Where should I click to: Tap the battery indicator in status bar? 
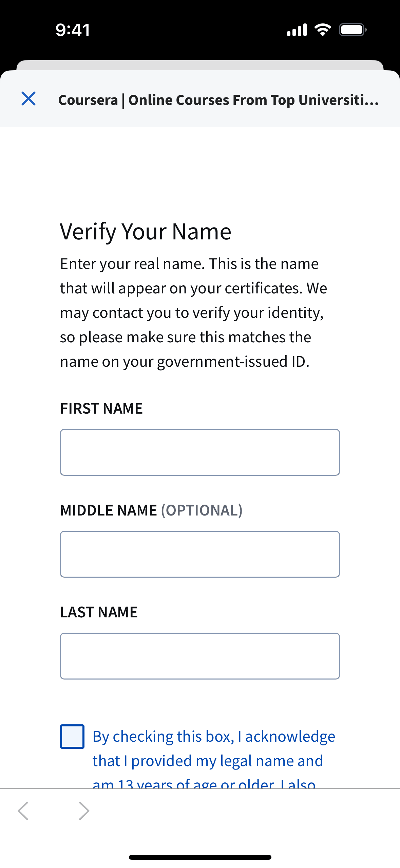pos(353,30)
